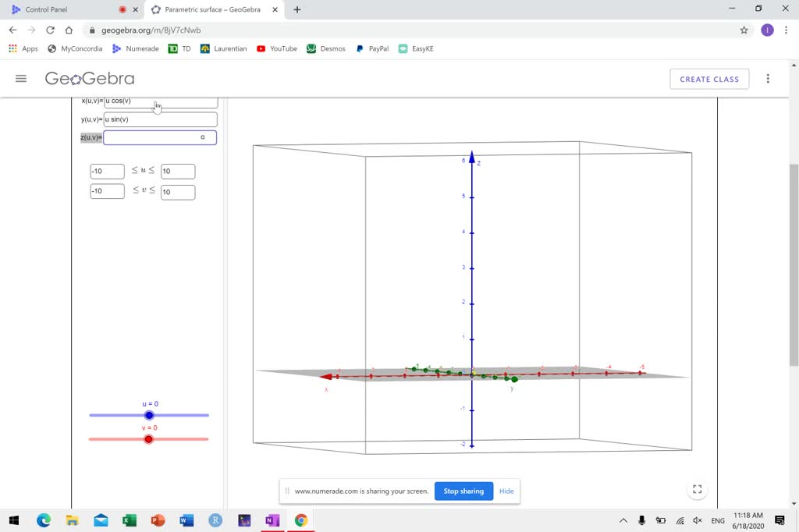The image size is (799, 532).
Task: Click the CREATE CLASS button
Action: pos(708,79)
